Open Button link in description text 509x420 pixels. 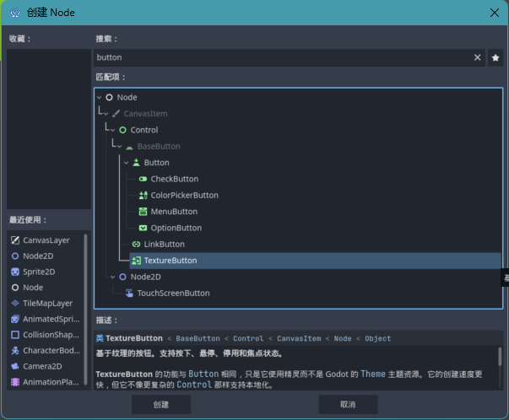203,374
